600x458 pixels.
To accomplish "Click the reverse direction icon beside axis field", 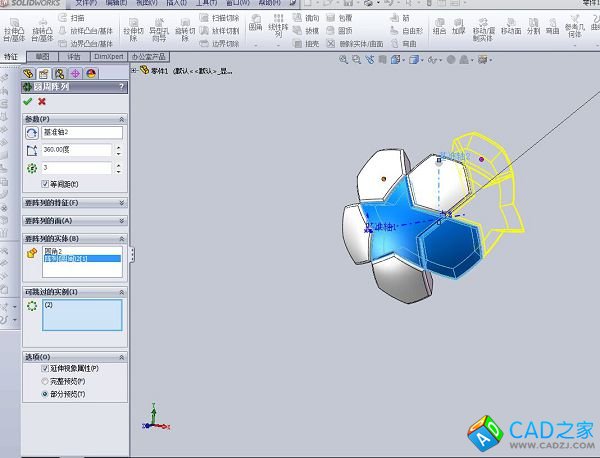I will click(30, 133).
